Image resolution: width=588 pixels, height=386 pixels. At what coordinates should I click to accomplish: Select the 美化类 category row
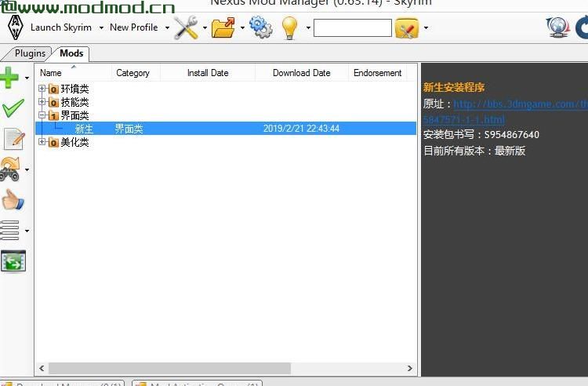[x=74, y=142]
